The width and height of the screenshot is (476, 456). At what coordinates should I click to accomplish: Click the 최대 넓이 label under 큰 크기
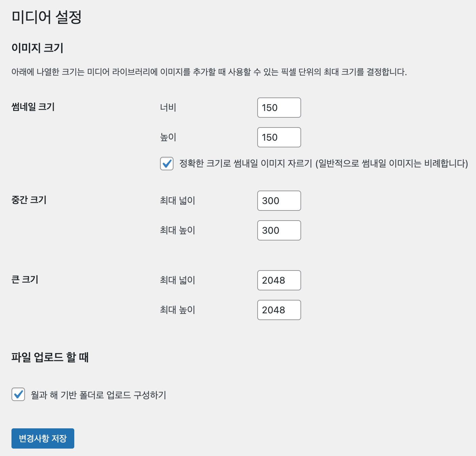[178, 280]
